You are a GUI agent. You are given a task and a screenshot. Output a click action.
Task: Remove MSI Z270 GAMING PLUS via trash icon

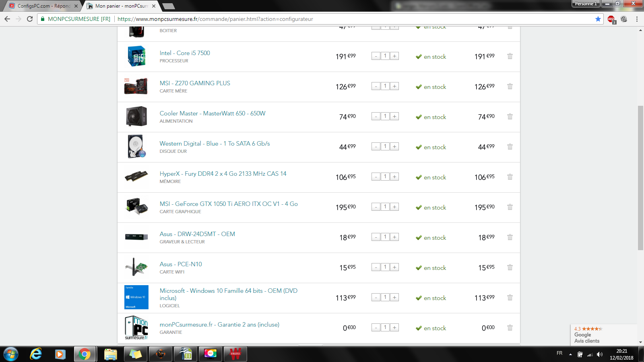pos(510,86)
